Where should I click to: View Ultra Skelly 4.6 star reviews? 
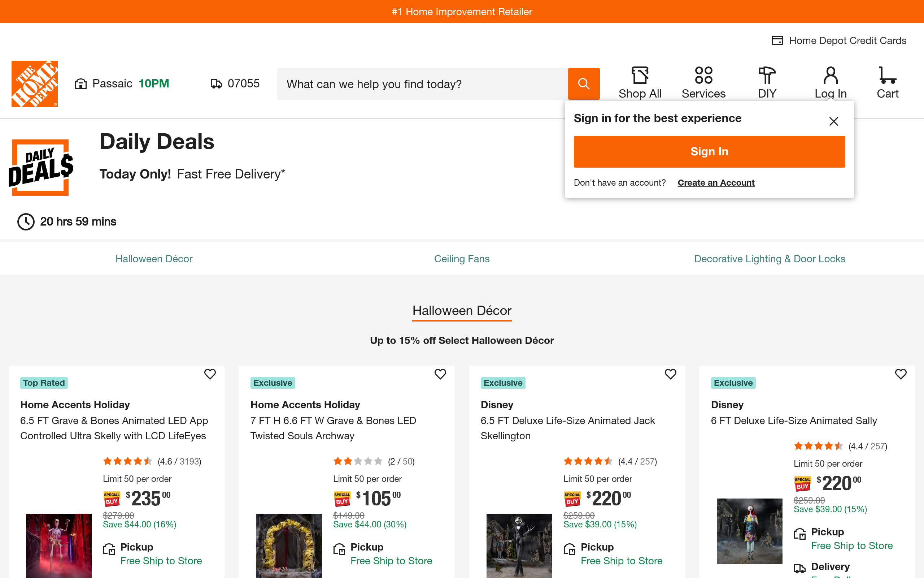(x=152, y=461)
